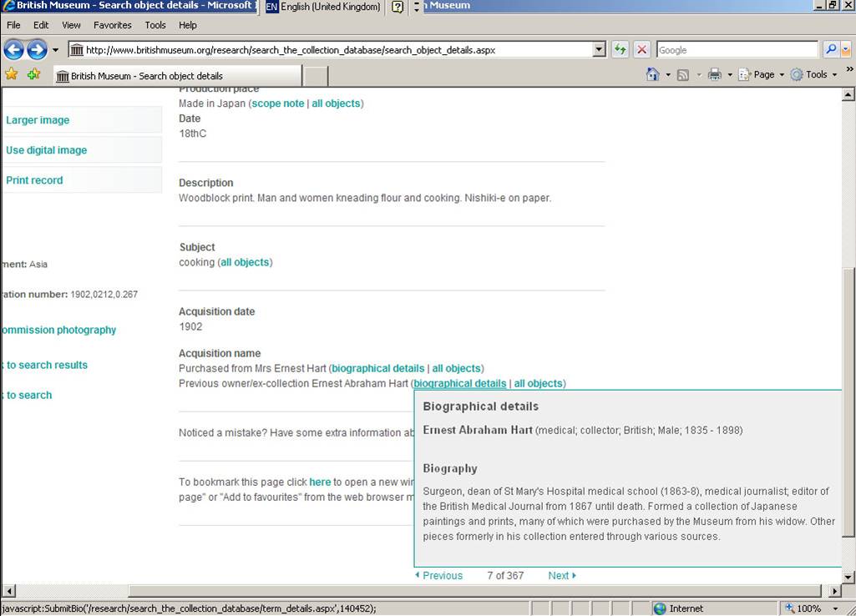Viewport: 856px width, 616px height.
Task: Open the 'Larger image' link
Action: click(38, 120)
